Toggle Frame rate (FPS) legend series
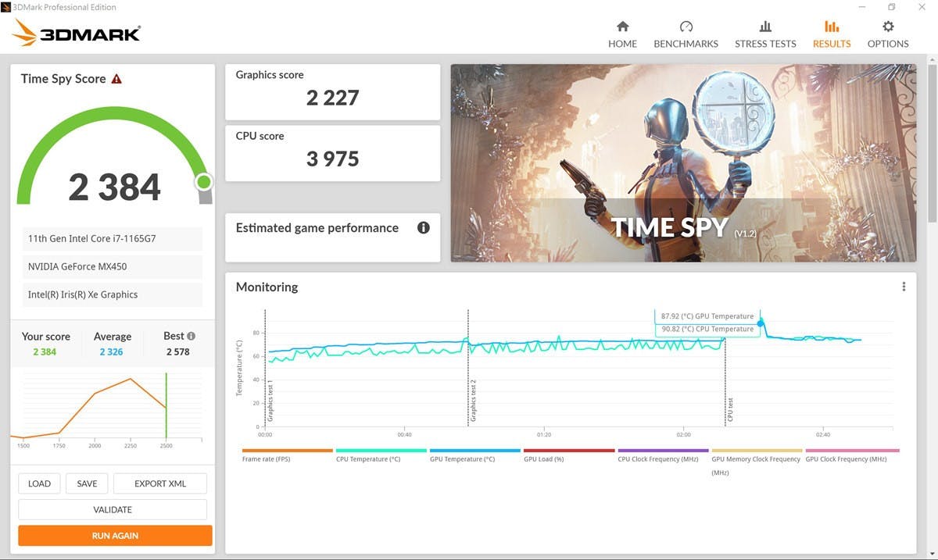938x560 pixels. coord(266,459)
